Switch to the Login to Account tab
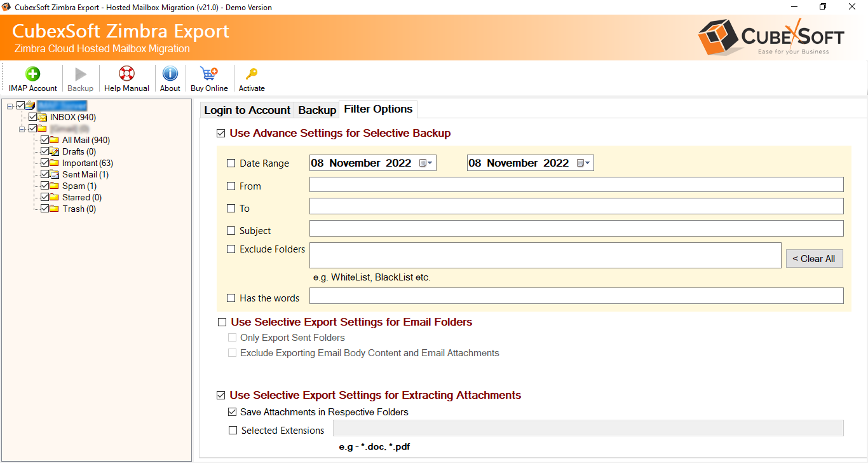868x463 pixels. tap(247, 110)
